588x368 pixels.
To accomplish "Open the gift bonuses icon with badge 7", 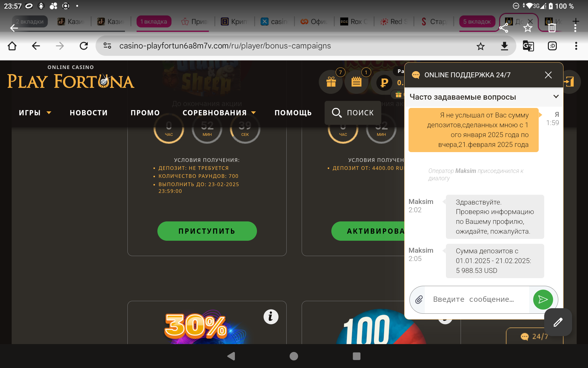I will [x=331, y=82].
